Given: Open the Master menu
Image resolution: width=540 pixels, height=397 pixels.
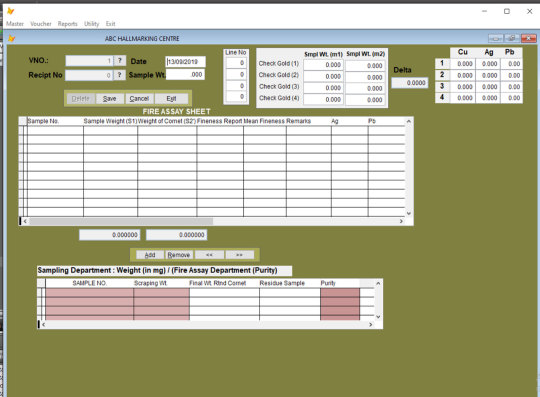Looking at the screenshot, I should 15,24.
